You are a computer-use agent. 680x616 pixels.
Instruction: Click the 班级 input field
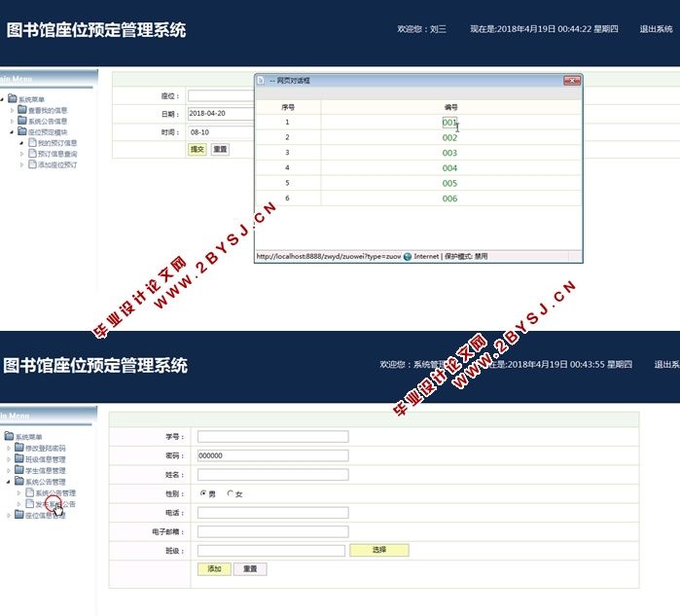271,551
